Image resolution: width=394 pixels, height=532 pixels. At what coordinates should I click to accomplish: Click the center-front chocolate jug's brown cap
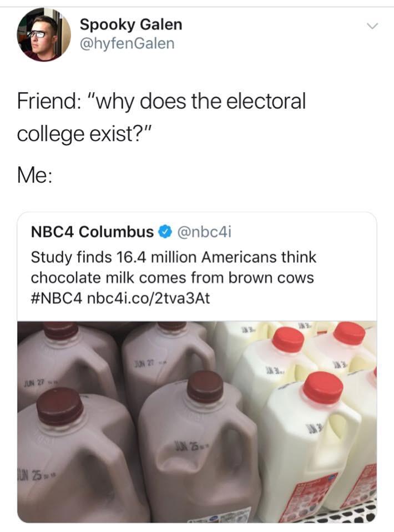205,386
